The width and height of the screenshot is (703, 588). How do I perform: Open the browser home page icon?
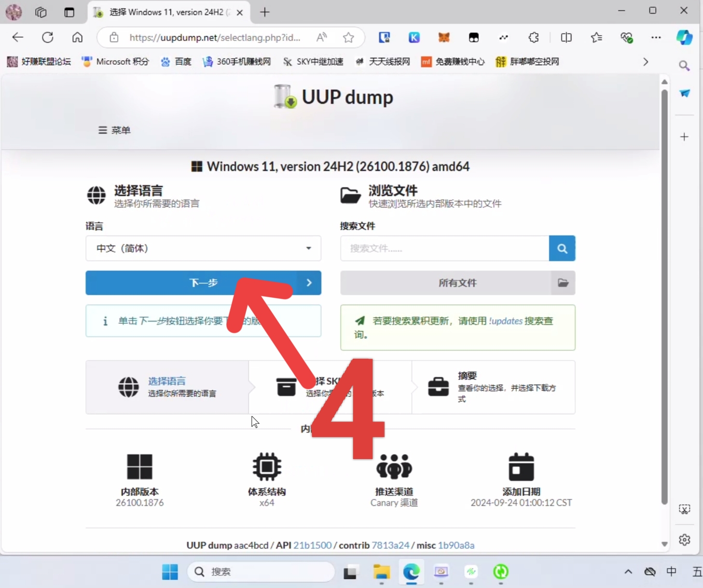(x=77, y=37)
